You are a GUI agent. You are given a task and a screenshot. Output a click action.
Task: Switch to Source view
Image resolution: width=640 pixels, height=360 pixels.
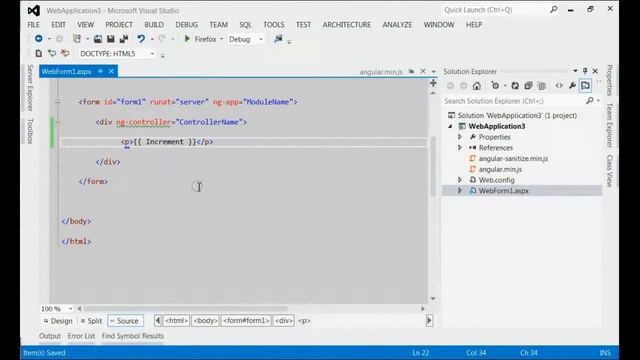tap(125, 321)
